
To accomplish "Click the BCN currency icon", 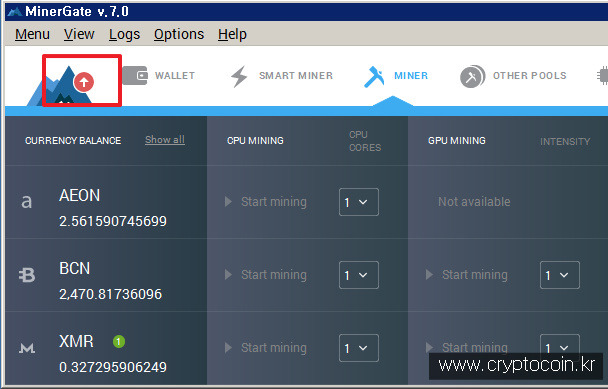I will pos(27,275).
